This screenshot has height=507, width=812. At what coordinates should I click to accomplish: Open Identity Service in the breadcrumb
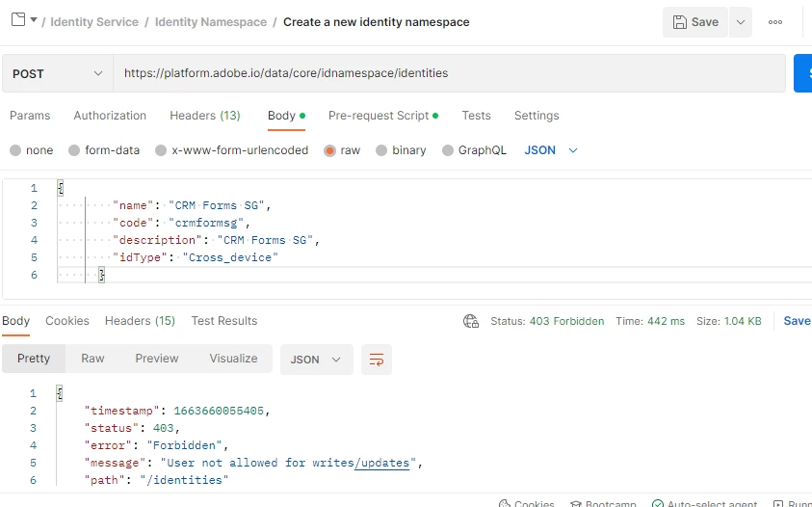coord(94,21)
